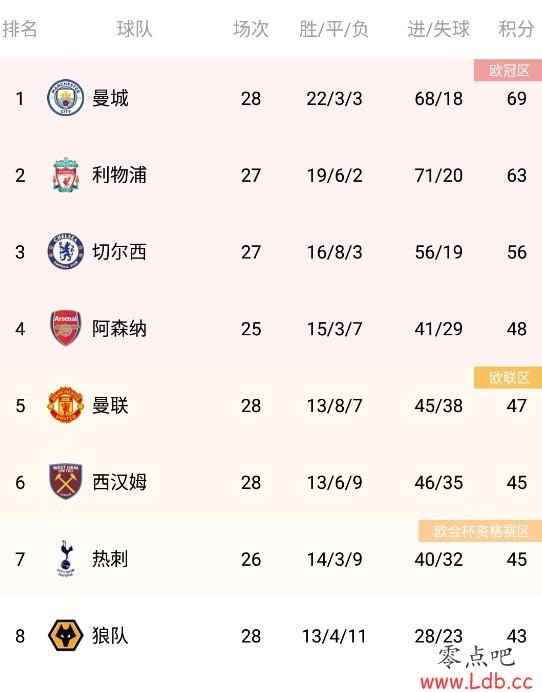Tap the 欧会杯资格赛区 label

(x=480, y=531)
